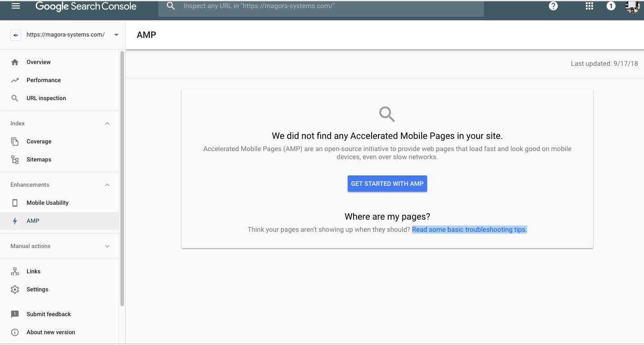The width and height of the screenshot is (644, 345).
Task: Click the sidebar vertical scrollbar
Action: click(122, 179)
